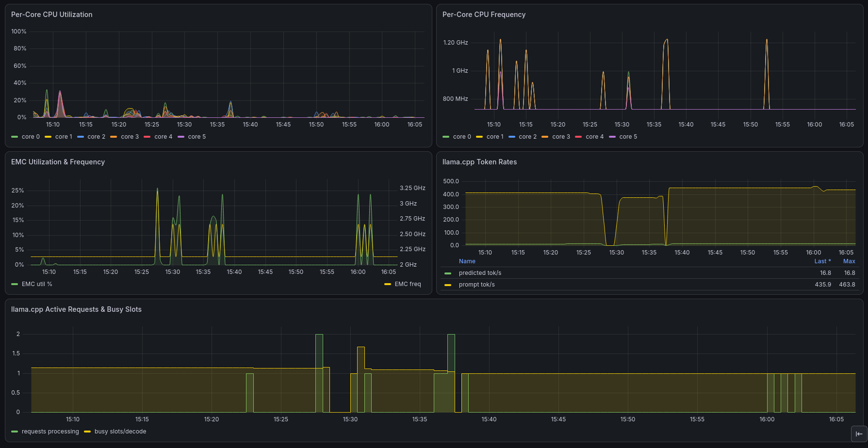Click yellow color swatch for core 1 in CPU Utilization
This screenshot has height=448, width=868.
pos(48,137)
